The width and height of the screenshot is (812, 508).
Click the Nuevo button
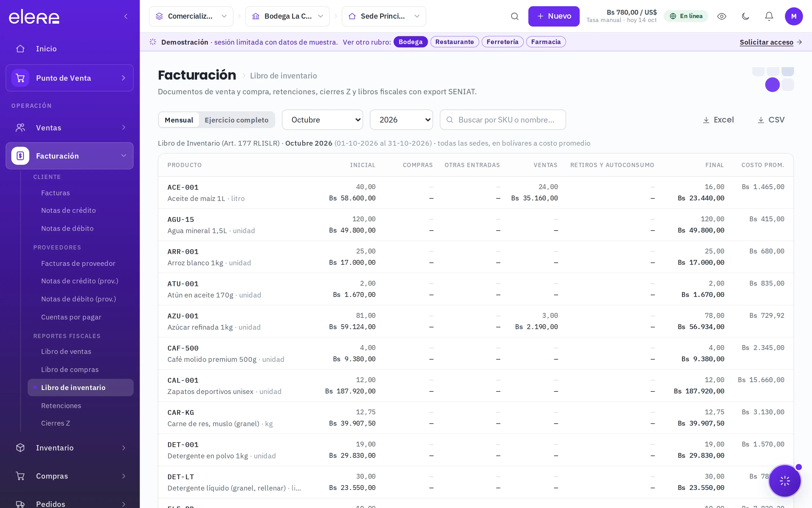tap(554, 16)
